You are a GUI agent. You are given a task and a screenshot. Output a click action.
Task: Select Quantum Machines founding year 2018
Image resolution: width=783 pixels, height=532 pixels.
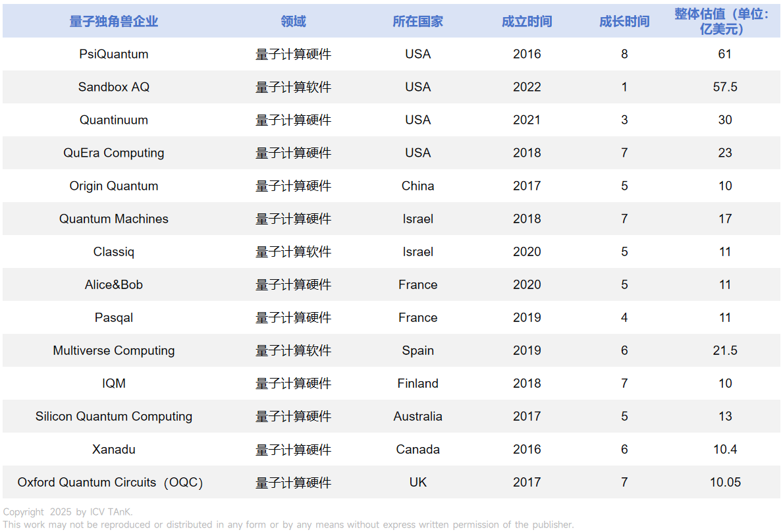pos(527,219)
